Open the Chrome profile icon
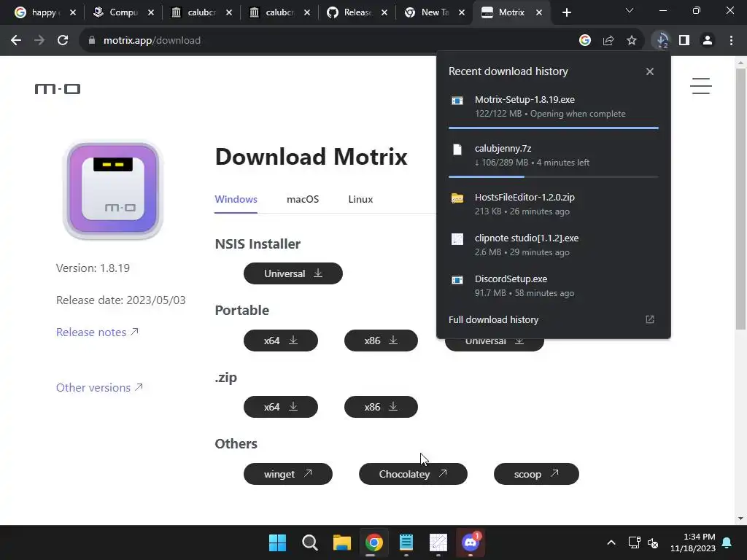Viewport: 747px width, 560px height. pos(708,41)
